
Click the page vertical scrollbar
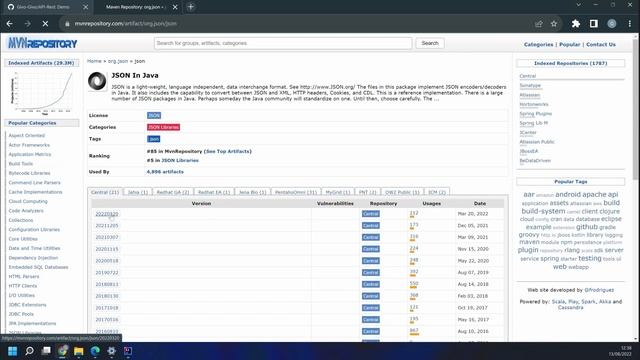point(636,109)
